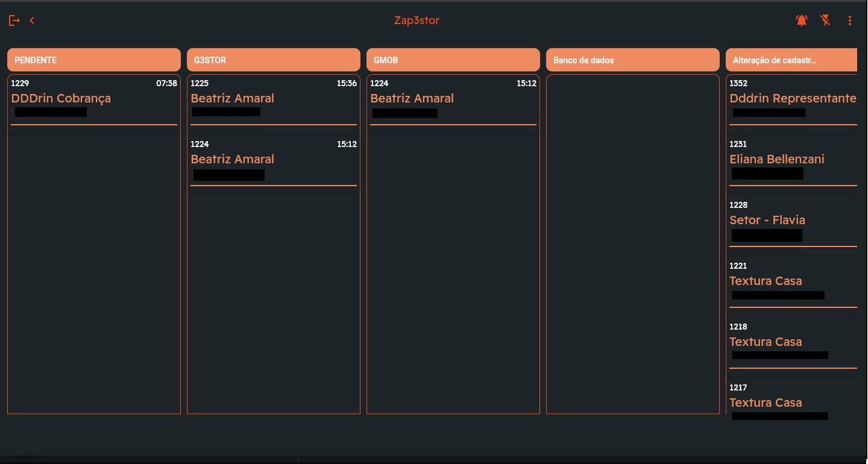Click the Banco de dados column header
The height and width of the screenshot is (464, 868).
[632, 60]
